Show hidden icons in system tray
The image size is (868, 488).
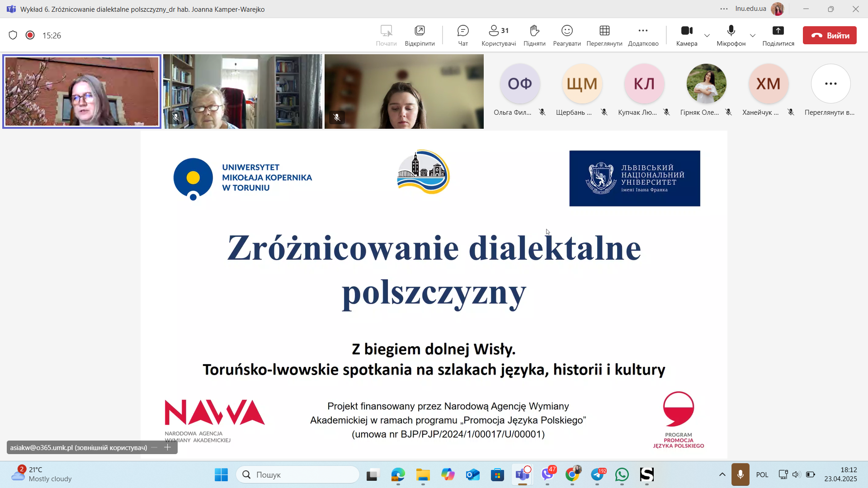(x=722, y=474)
